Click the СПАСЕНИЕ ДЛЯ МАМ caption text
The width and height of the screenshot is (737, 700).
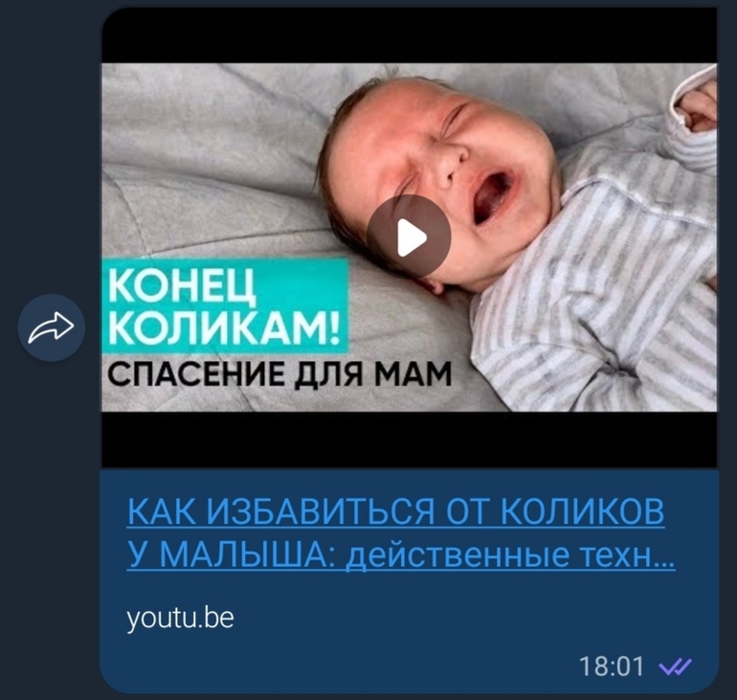[279, 374]
